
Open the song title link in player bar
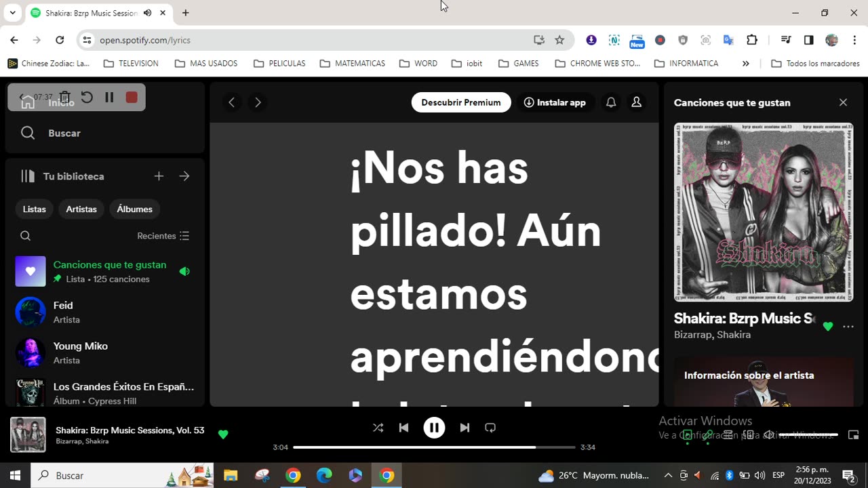pos(130,430)
